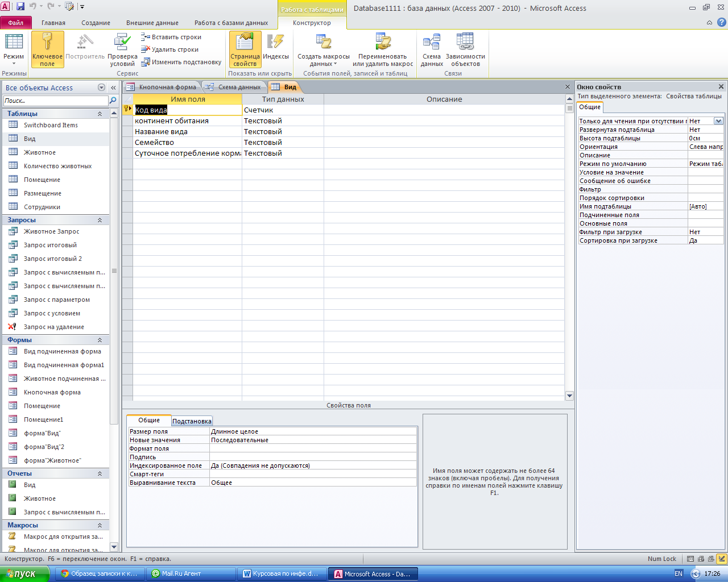Collapse the Таблицы group
The image size is (728, 582).
point(100,114)
